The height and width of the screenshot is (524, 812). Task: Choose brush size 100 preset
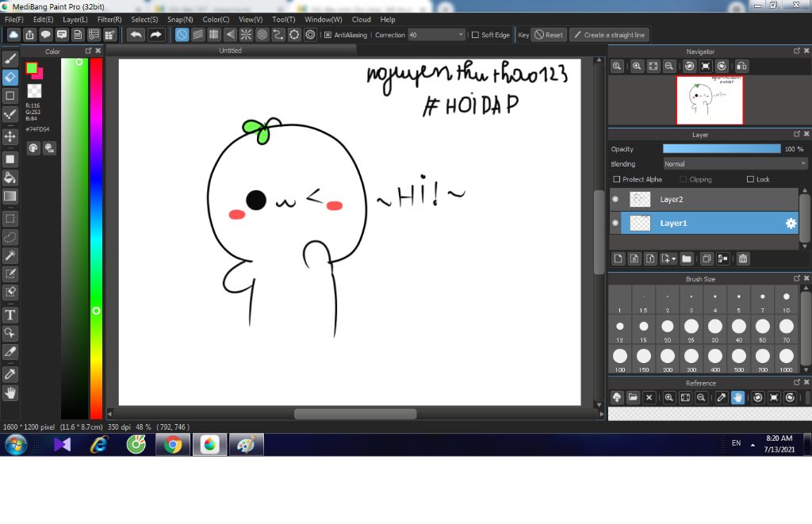(x=620, y=359)
